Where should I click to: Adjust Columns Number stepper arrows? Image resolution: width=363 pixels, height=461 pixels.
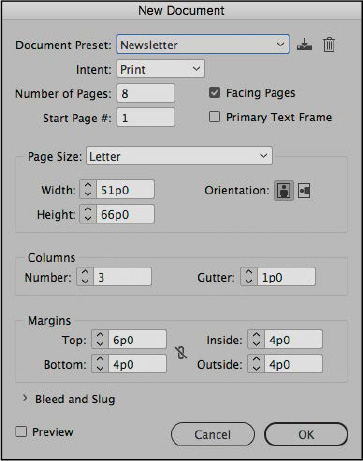(85, 277)
